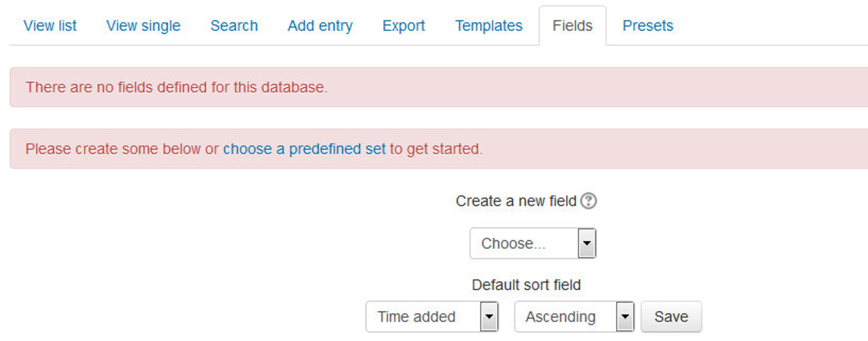Open the Search tab

pyautogui.click(x=234, y=25)
